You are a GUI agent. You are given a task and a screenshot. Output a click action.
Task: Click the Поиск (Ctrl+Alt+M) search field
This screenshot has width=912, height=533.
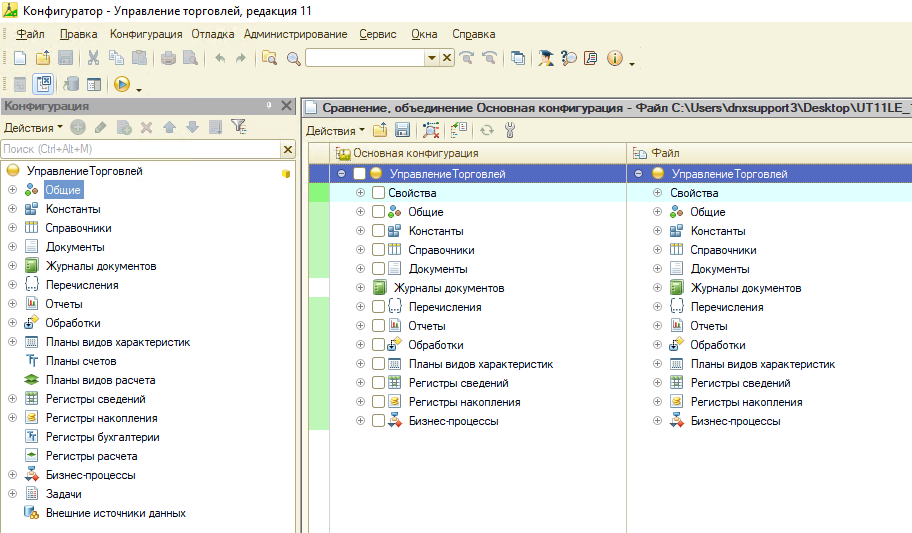140,149
